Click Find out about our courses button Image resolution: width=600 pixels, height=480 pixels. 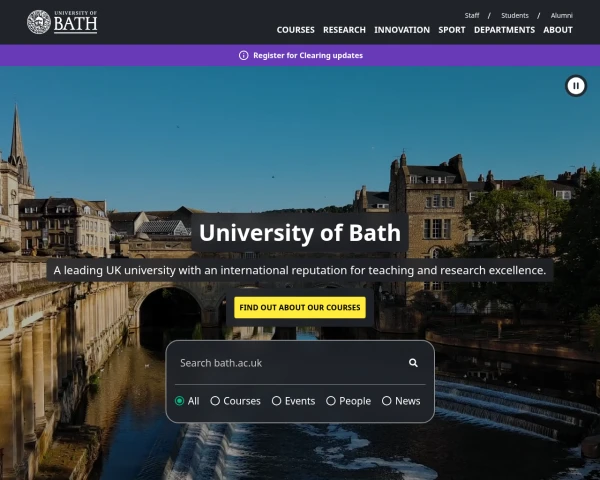coord(300,307)
